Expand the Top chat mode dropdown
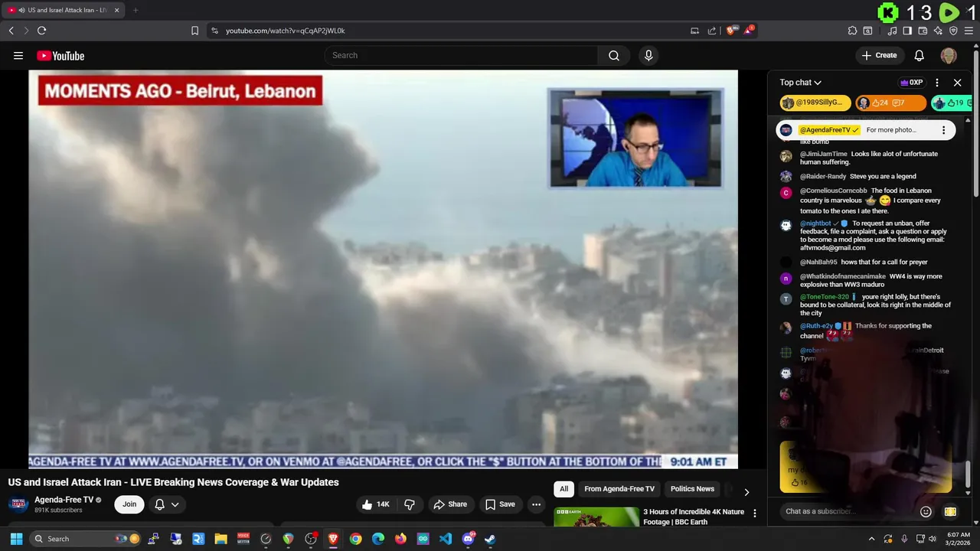980x551 pixels. (x=801, y=83)
